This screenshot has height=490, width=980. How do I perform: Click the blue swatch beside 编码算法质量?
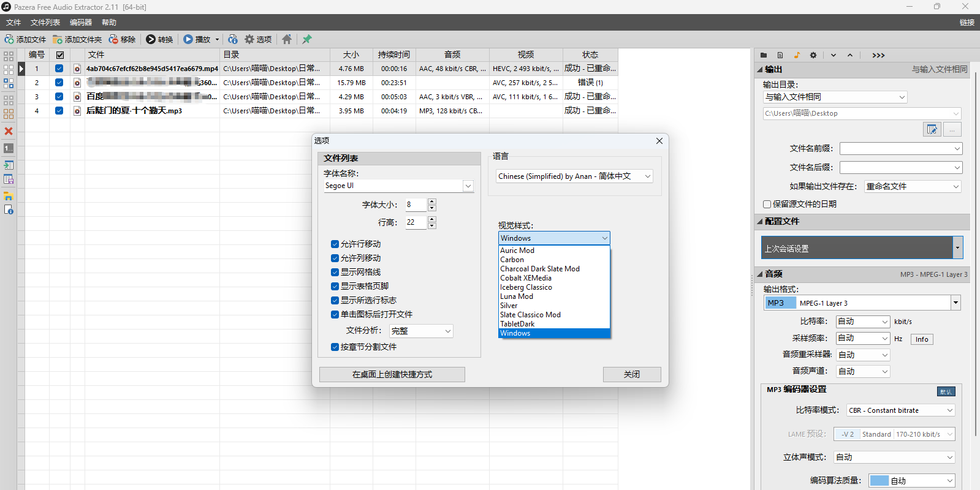coord(879,481)
